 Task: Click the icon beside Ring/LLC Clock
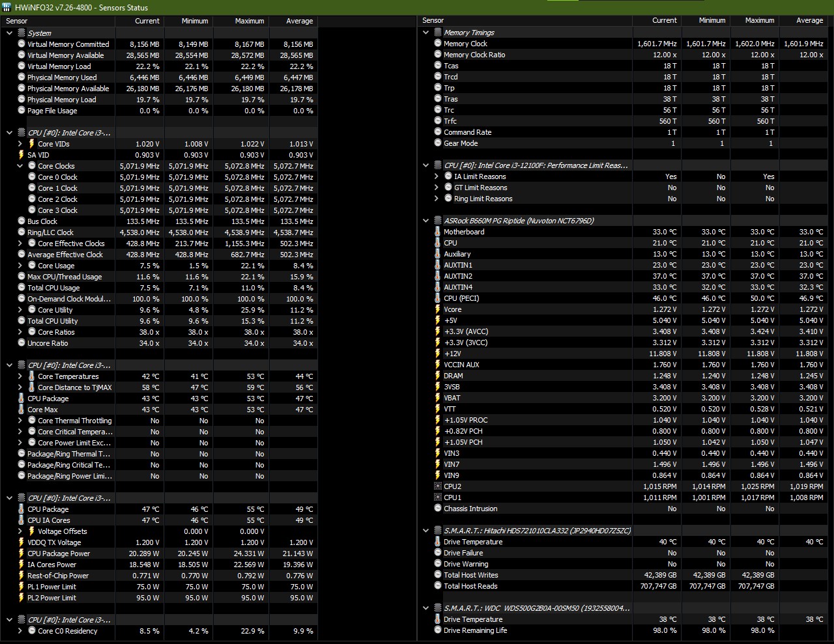tap(22, 232)
